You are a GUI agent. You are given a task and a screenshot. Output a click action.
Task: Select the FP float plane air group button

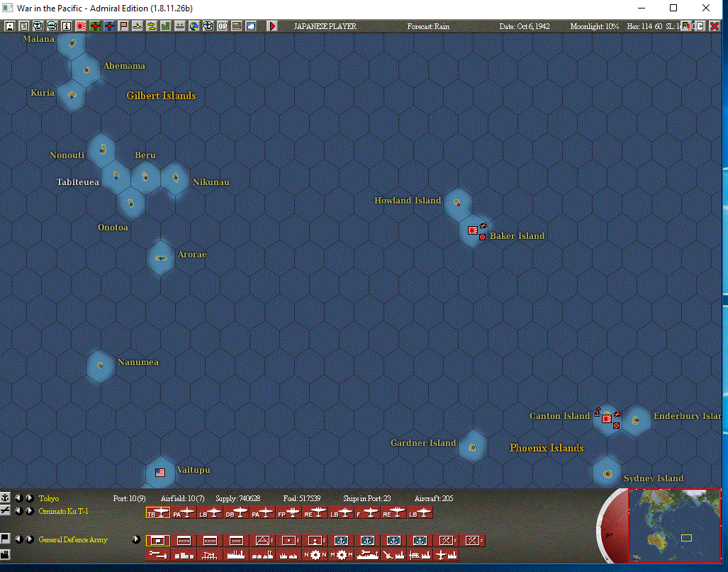(x=289, y=513)
